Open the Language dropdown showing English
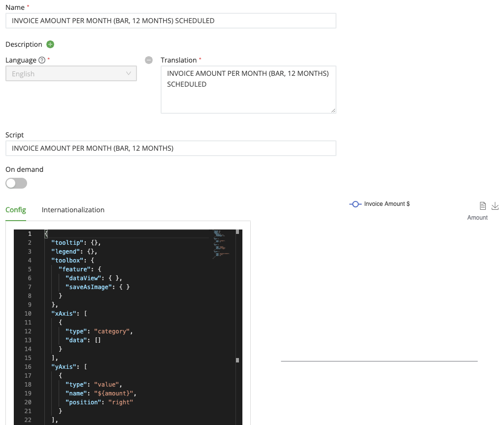This screenshot has height=425, width=504. tap(71, 74)
